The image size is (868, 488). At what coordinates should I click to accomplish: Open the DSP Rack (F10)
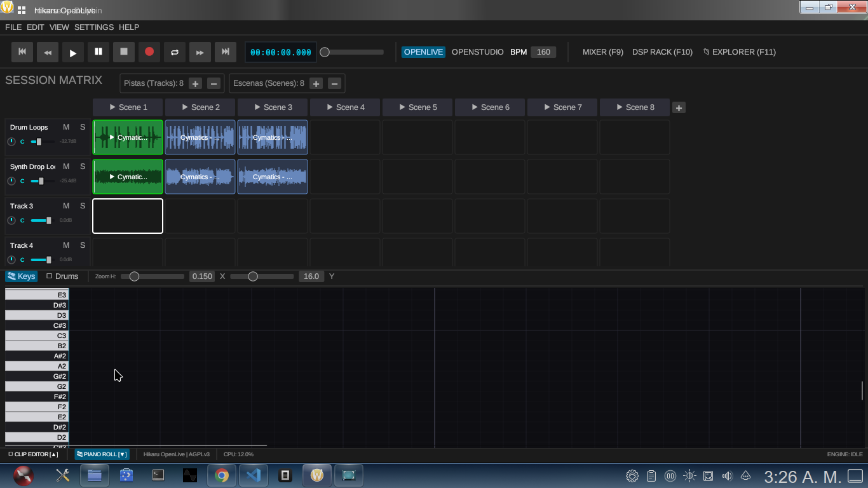pos(662,52)
